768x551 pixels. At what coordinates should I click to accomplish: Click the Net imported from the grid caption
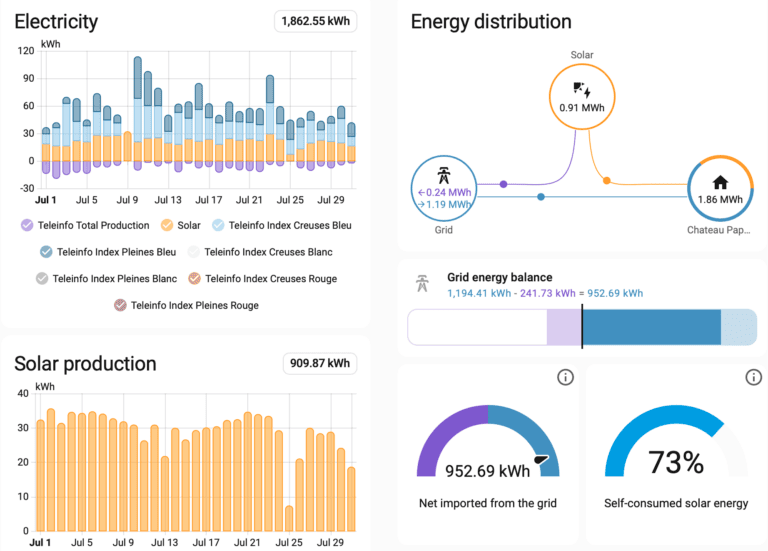(488, 503)
